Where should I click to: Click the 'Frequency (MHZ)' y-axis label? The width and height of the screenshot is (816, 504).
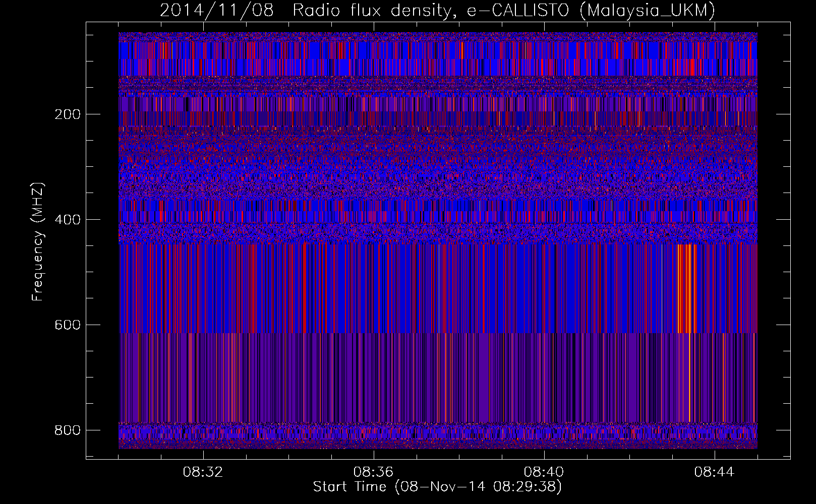coord(37,241)
